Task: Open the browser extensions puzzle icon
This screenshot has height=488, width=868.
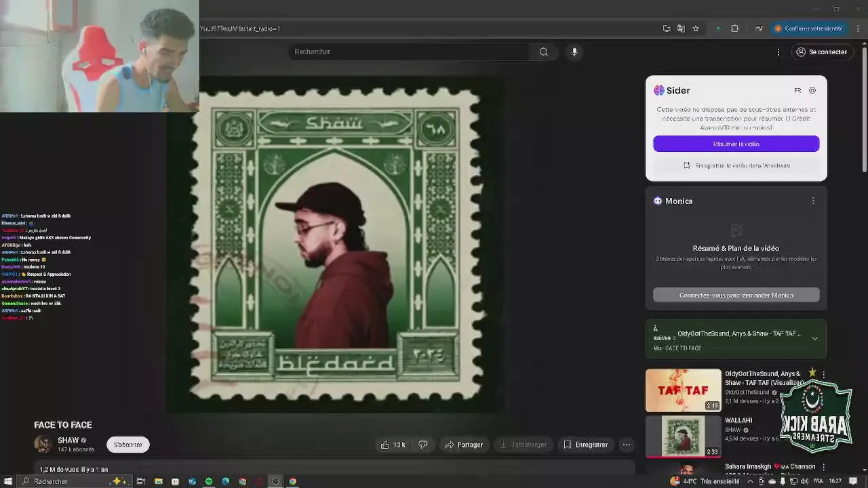Action: pyautogui.click(x=734, y=28)
